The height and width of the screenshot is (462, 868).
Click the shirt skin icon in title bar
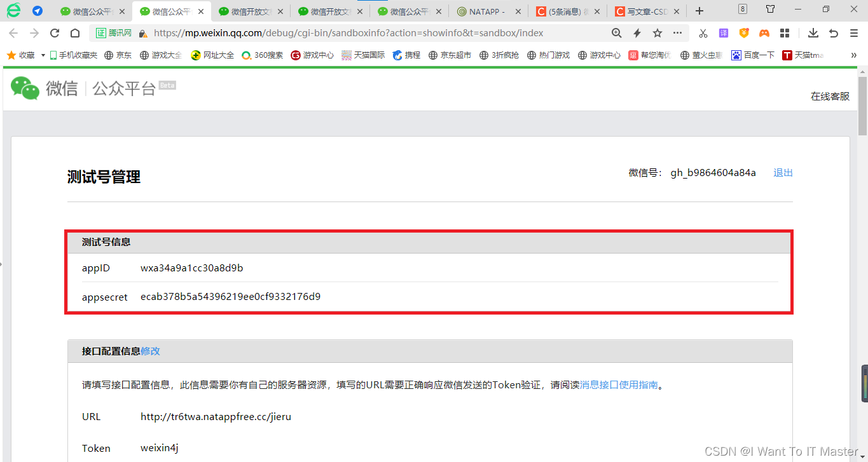pyautogui.click(x=770, y=9)
